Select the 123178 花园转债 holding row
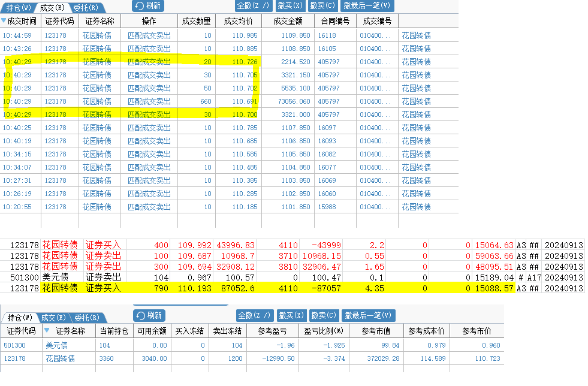This screenshot has height=386, width=588. [x=252, y=358]
